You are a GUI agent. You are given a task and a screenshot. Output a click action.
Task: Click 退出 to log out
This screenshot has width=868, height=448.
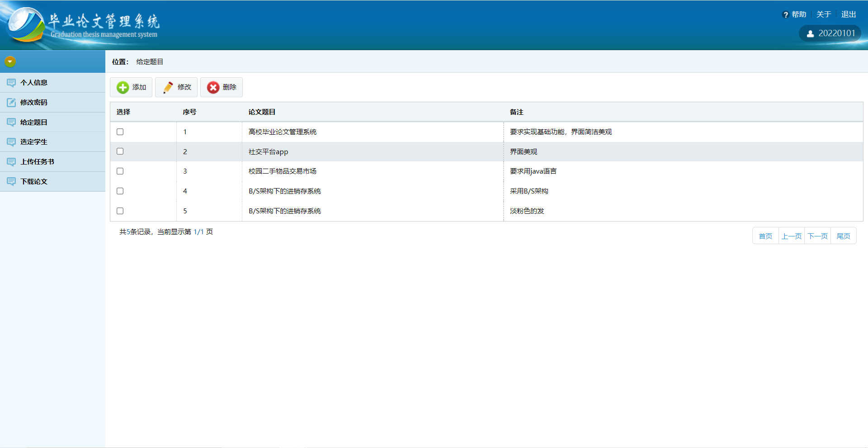[849, 14]
